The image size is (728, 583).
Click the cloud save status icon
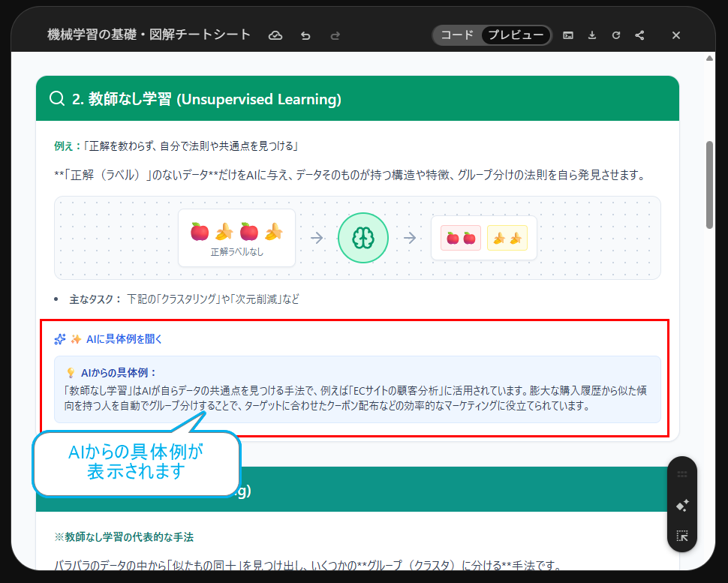(x=275, y=35)
